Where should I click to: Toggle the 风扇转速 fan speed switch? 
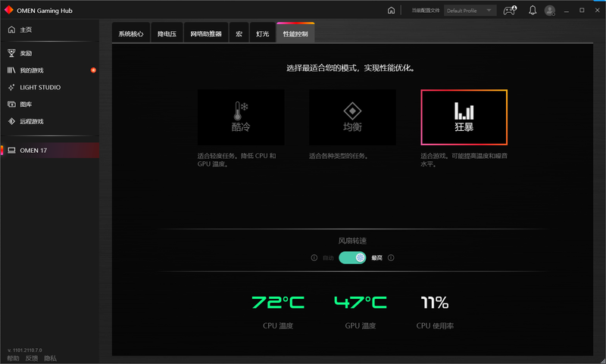point(352,258)
